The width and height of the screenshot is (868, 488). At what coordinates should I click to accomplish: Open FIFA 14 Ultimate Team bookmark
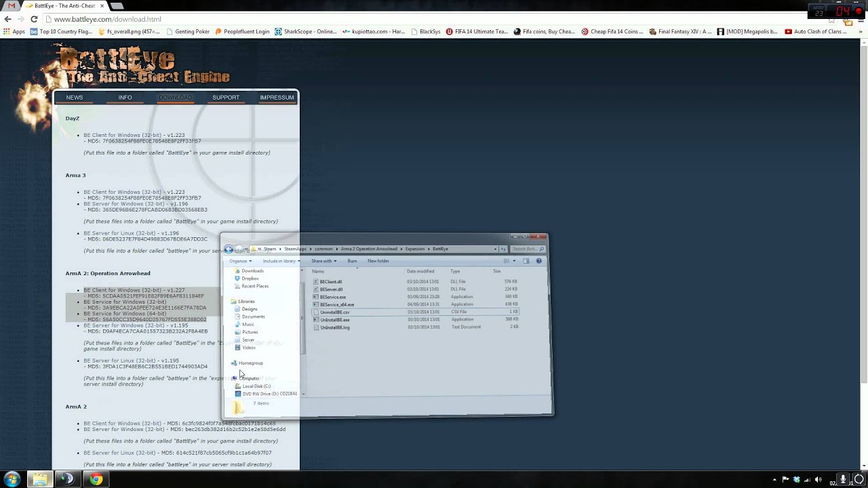477,31
